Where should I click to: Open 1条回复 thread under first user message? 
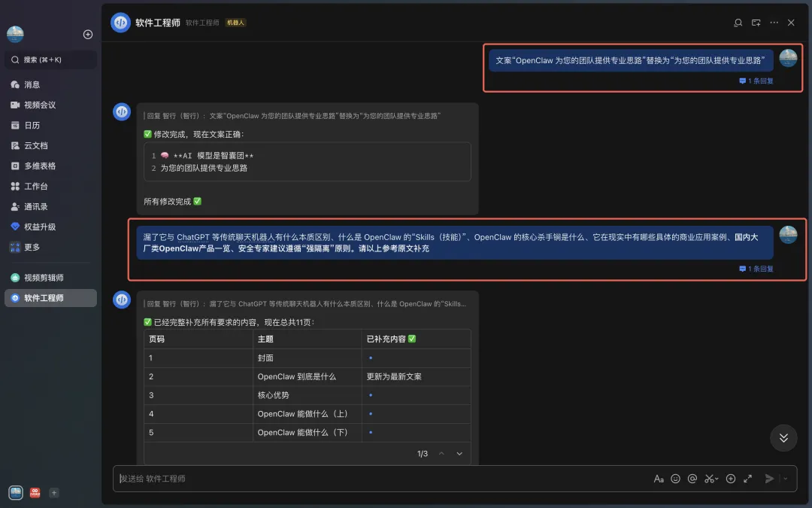click(756, 81)
